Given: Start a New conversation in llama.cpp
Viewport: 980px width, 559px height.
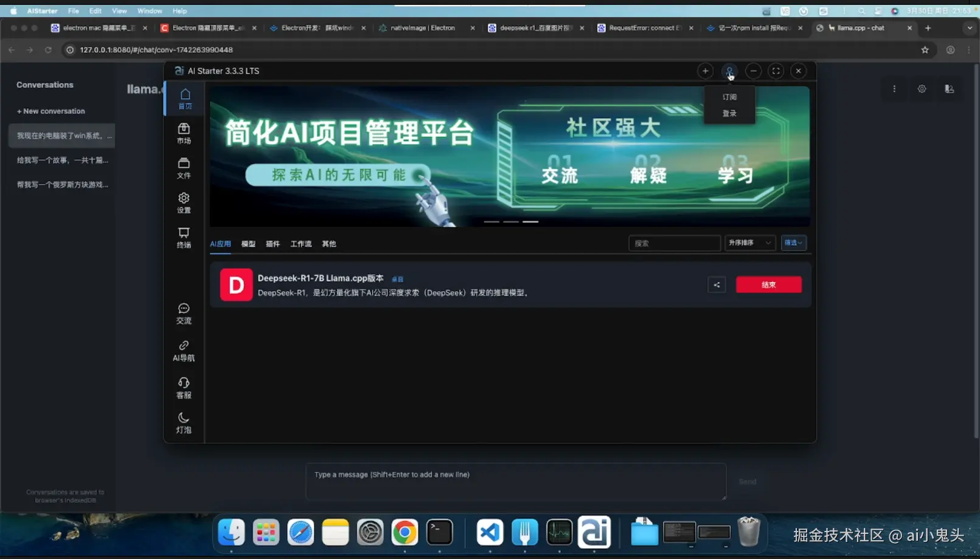Looking at the screenshot, I should (51, 111).
